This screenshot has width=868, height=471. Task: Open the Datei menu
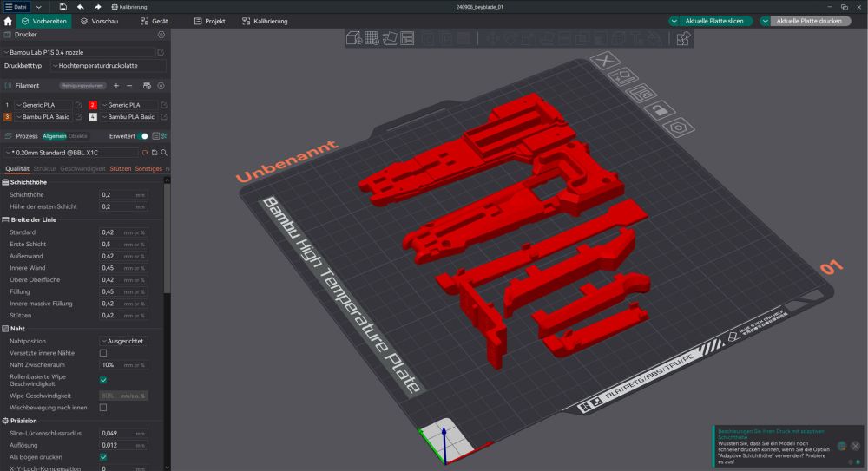tap(16, 7)
